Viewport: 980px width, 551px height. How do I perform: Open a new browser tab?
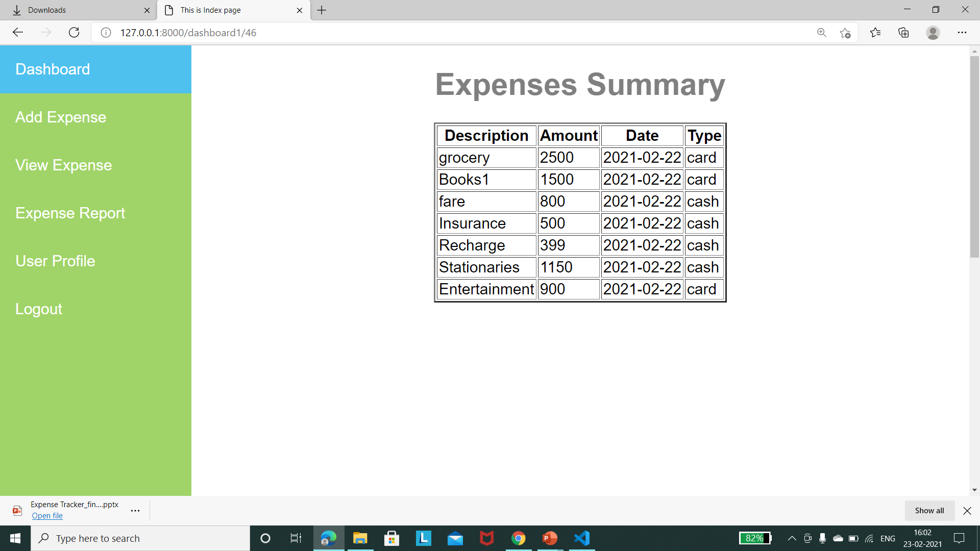click(x=322, y=10)
